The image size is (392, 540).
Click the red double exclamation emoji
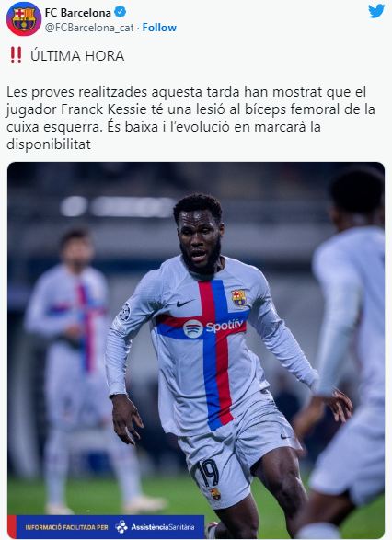coord(16,55)
